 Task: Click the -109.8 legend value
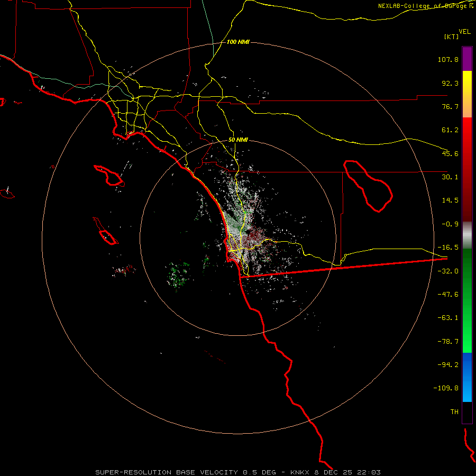446,388
